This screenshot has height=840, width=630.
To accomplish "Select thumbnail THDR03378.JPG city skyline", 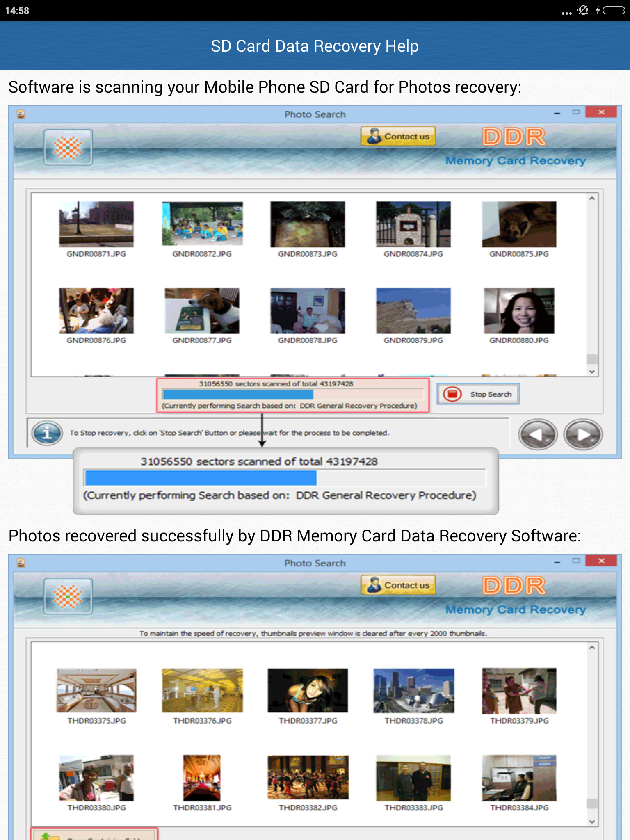I will 413,690.
